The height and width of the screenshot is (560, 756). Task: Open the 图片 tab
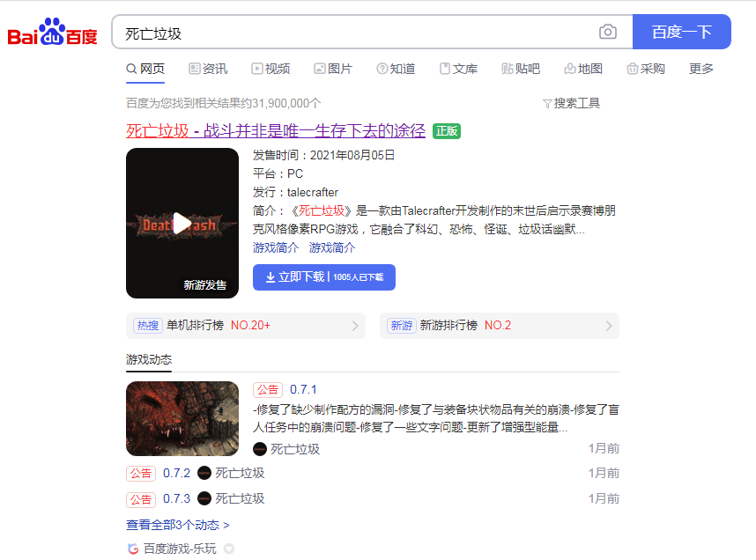coord(333,69)
